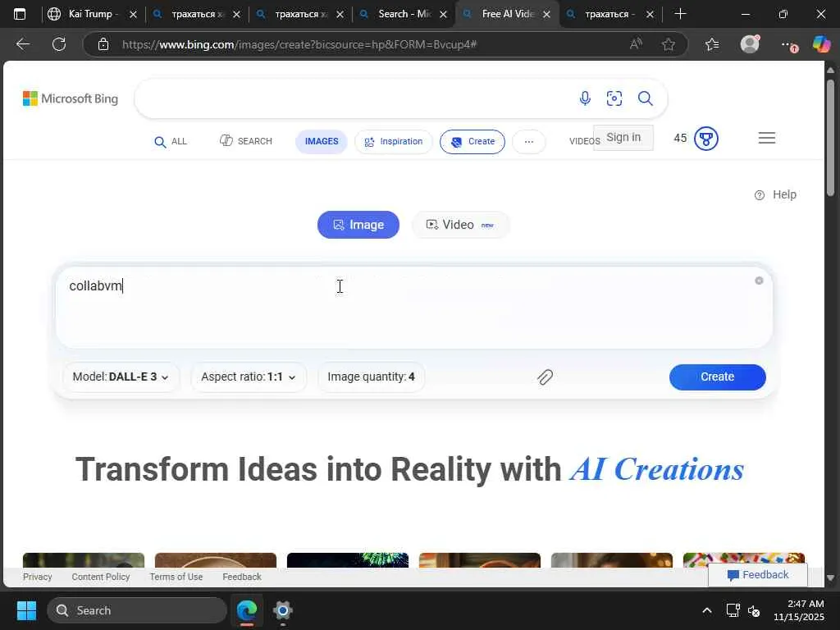
Task: Close the Free AI Video tab
Action: pyautogui.click(x=546, y=15)
